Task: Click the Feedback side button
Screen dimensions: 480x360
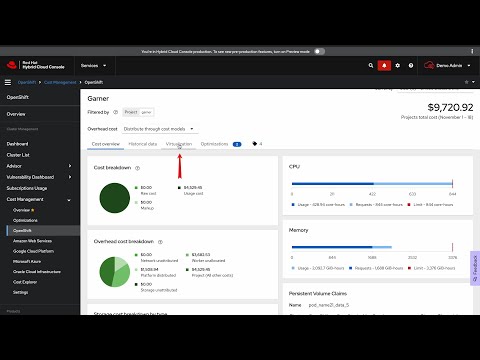Action: [475, 268]
